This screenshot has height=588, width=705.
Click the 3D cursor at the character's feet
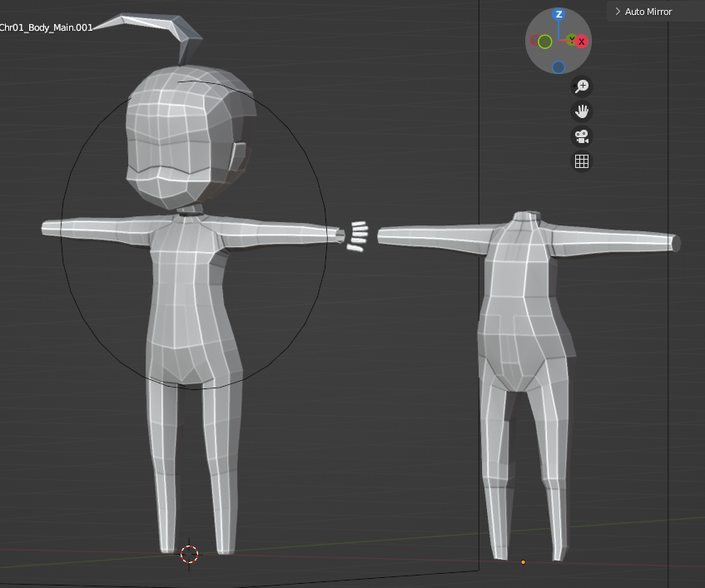coord(190,554)
